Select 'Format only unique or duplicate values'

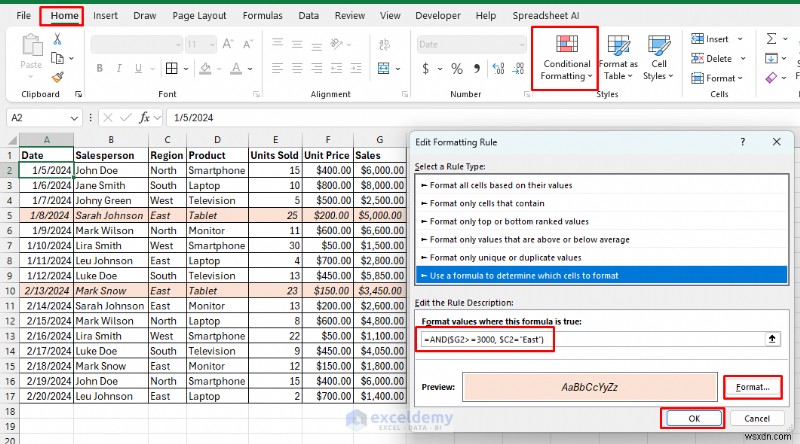coord(602,258)
